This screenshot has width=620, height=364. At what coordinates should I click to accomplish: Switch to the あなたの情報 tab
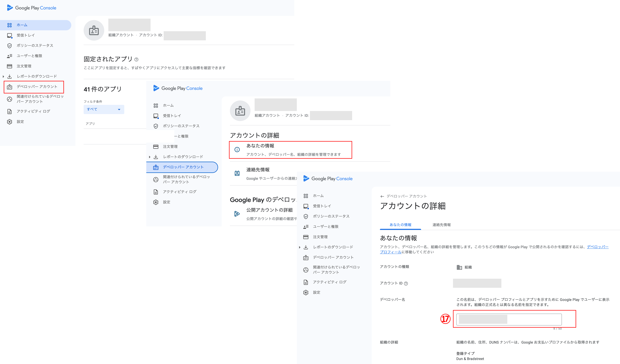[x=400, y=225]
